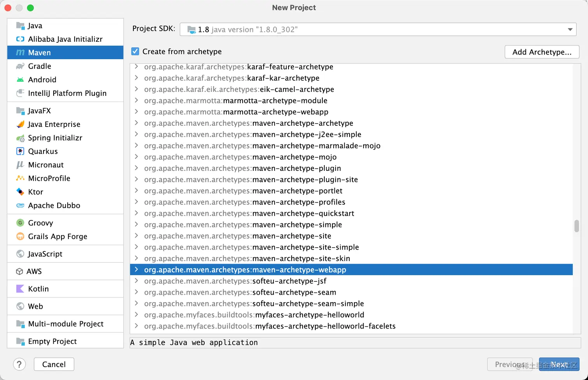Click the Micronaut mu icon

coord(20,165)
